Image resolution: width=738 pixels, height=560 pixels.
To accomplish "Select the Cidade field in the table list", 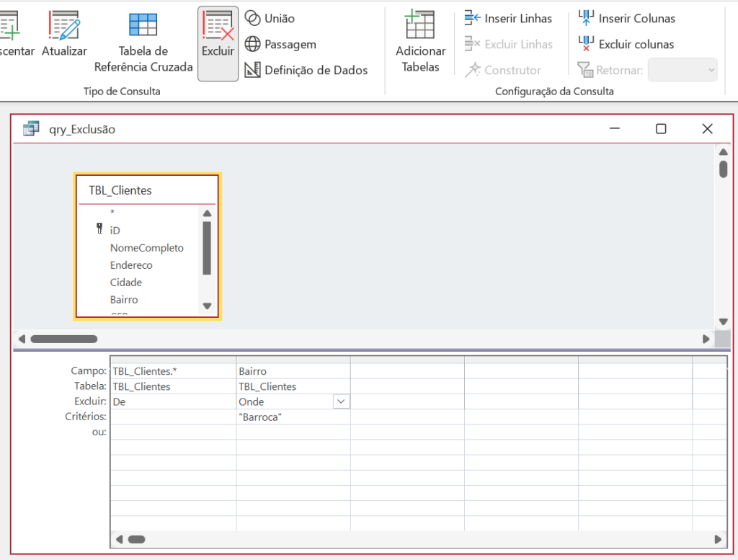I will pos(126,283).
